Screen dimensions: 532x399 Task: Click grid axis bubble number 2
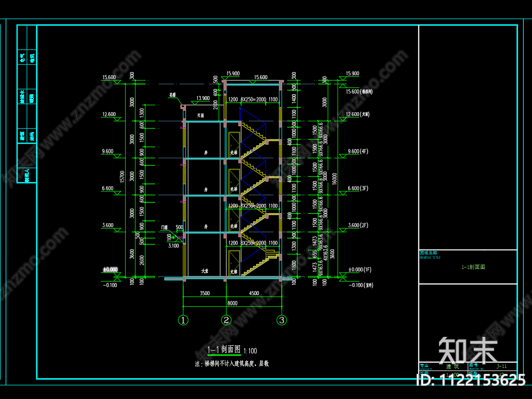point(226,320)
